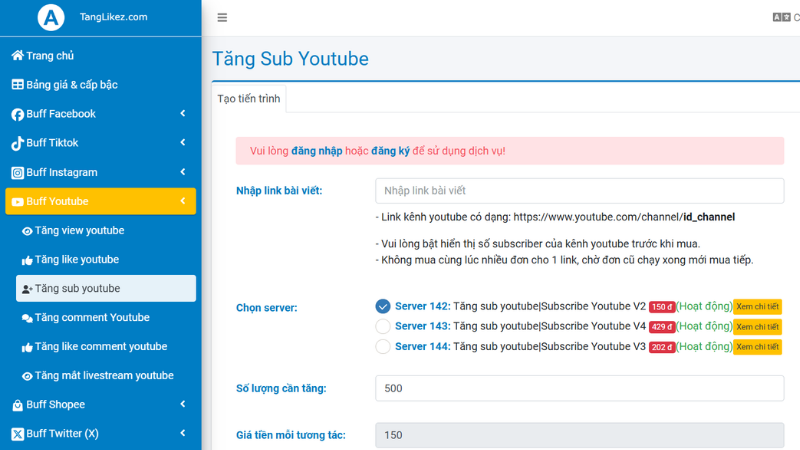
Task: Select Tăng sub youtube submenu item
Action: [x=106, y=288]
